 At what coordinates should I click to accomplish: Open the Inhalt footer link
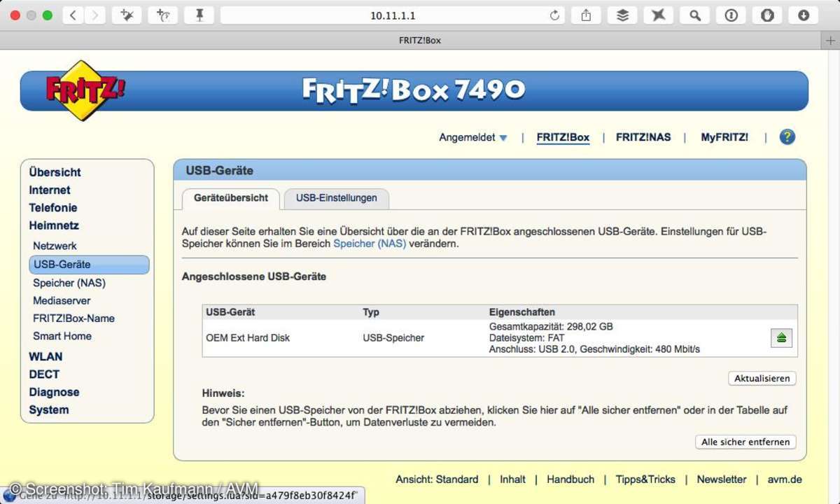pyautogui.click(x=512, y=479)
